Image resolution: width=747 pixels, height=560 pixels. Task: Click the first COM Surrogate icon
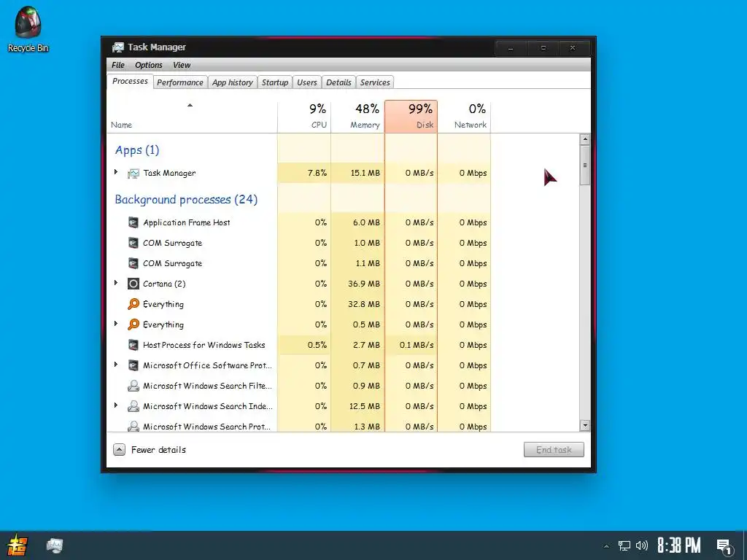click(x=133, y=243)
